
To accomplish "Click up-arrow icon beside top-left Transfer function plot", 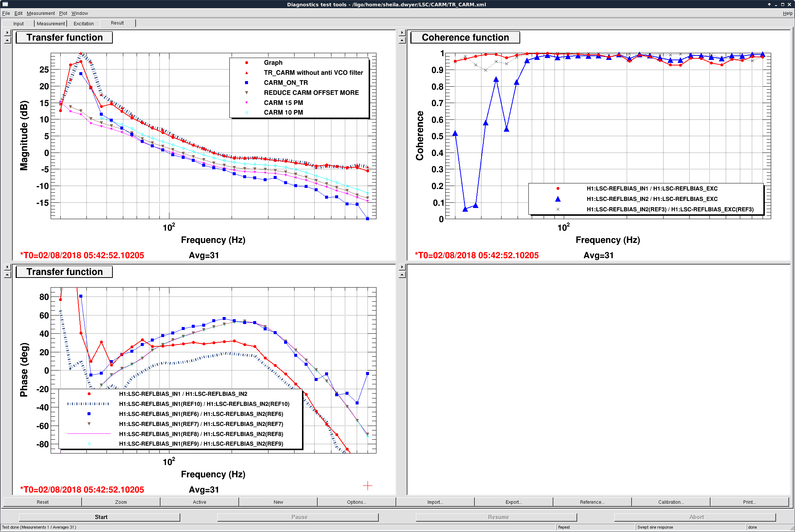I will pyautogui.click(x=7, y=40).
